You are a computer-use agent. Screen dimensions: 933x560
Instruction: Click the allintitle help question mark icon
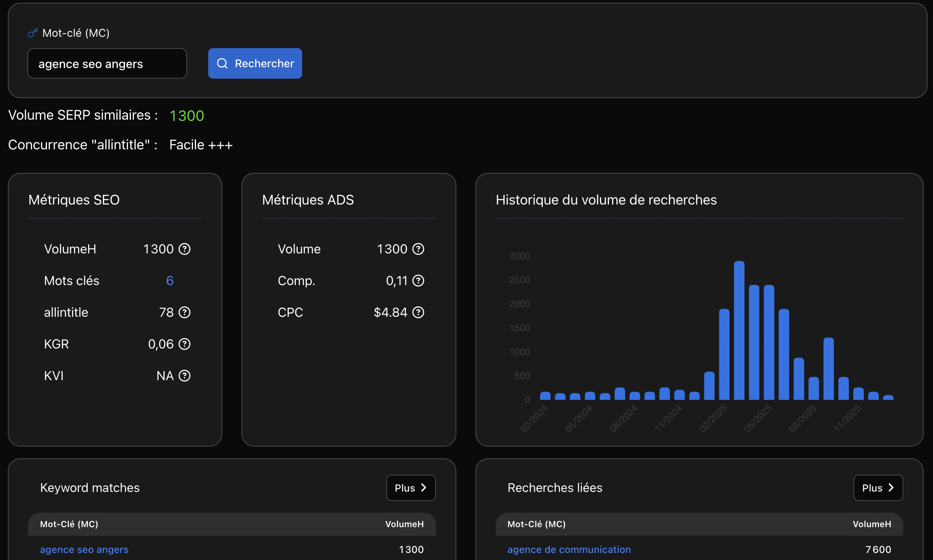click(184, 312)
